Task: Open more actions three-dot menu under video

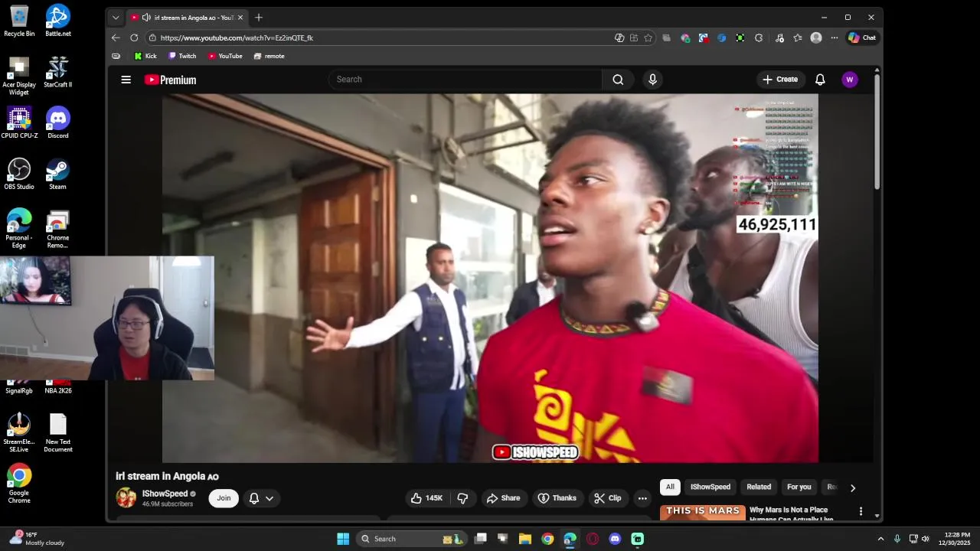Action: [642, 498]
